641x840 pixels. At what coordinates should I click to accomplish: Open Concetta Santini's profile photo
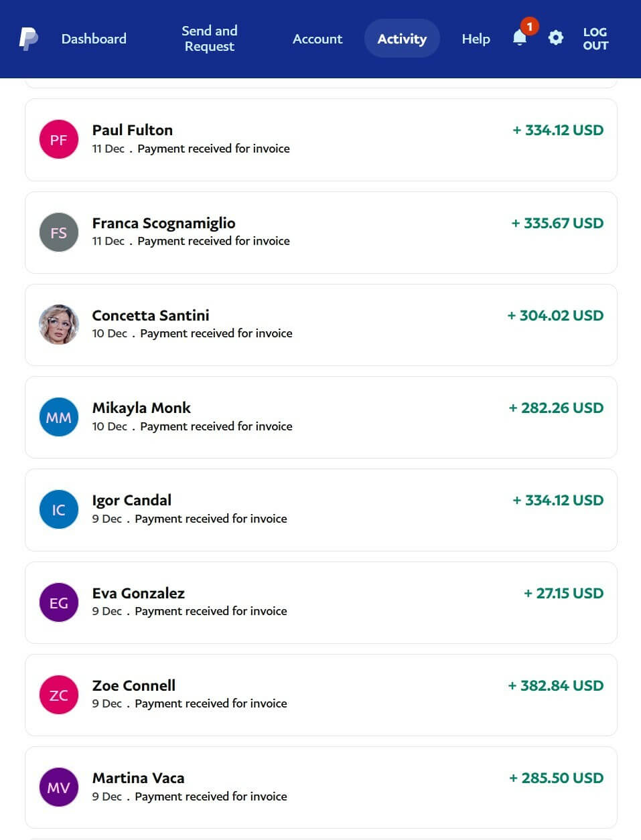click(x=59, y=325)
